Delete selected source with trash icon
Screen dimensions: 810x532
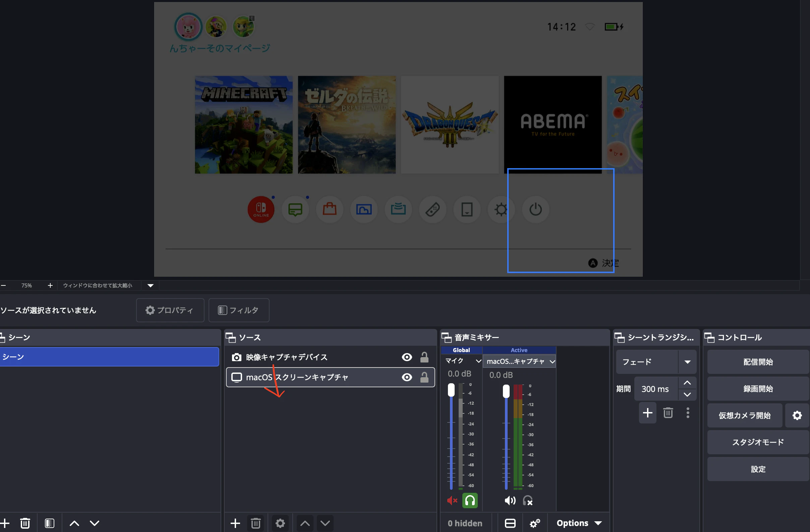pos(255,523)
